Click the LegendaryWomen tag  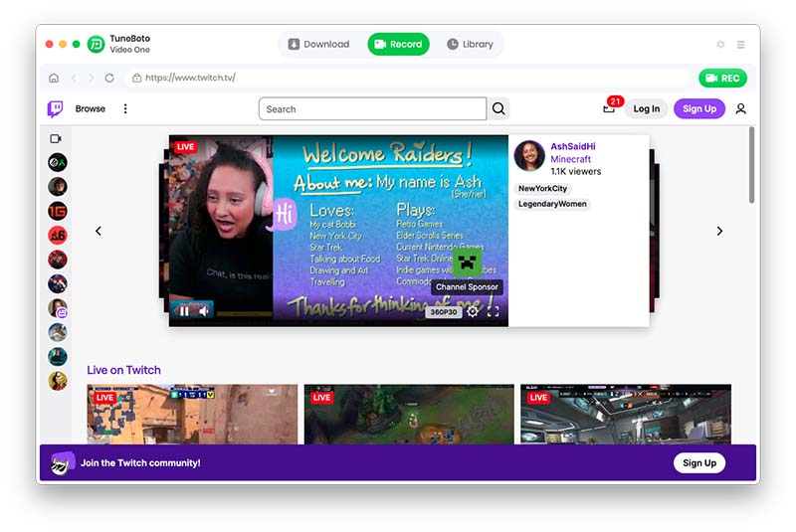[552, 204]
